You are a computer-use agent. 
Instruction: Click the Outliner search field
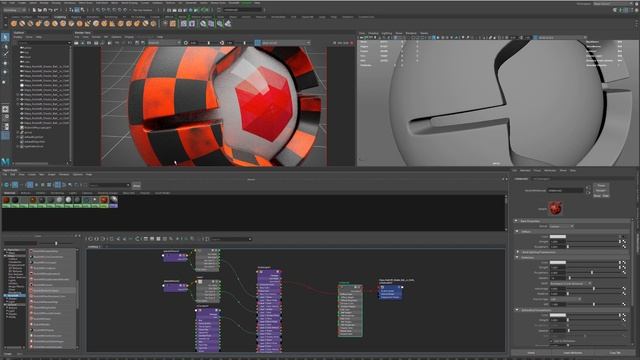click(44, 42)
